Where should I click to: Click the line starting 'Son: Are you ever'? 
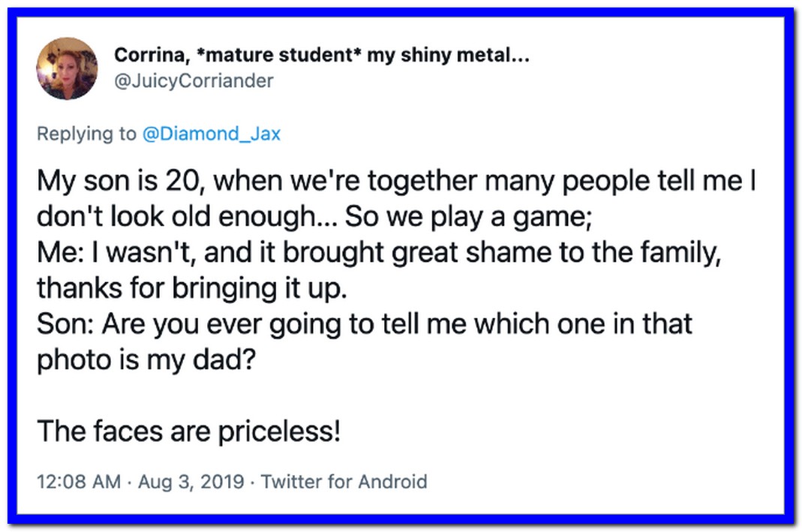(x=365, y=324)
